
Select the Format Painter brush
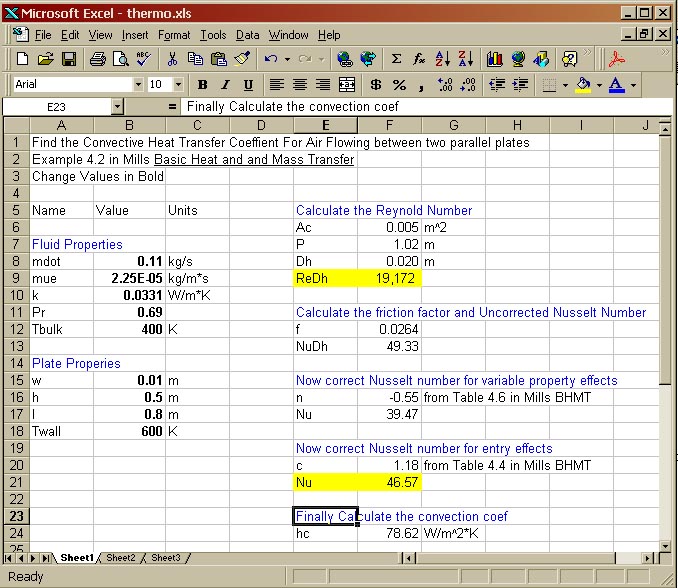(x=241, y=60)
